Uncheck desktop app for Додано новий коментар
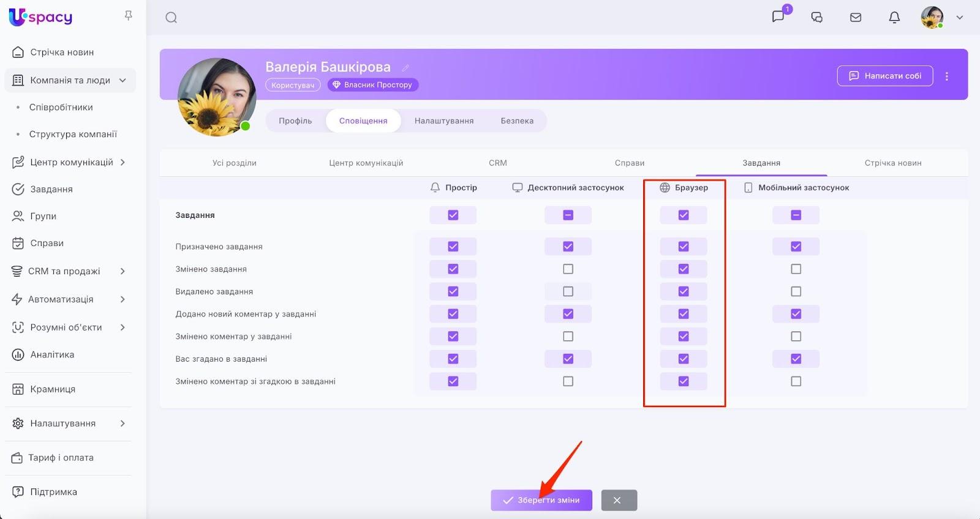980x519 pixels. [x=568, y=314]
